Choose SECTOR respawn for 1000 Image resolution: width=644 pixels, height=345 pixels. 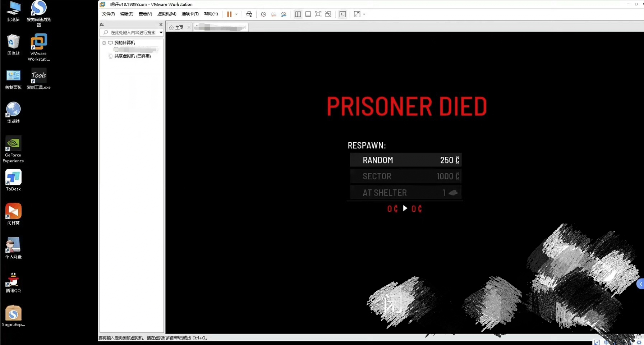point(406,176)
